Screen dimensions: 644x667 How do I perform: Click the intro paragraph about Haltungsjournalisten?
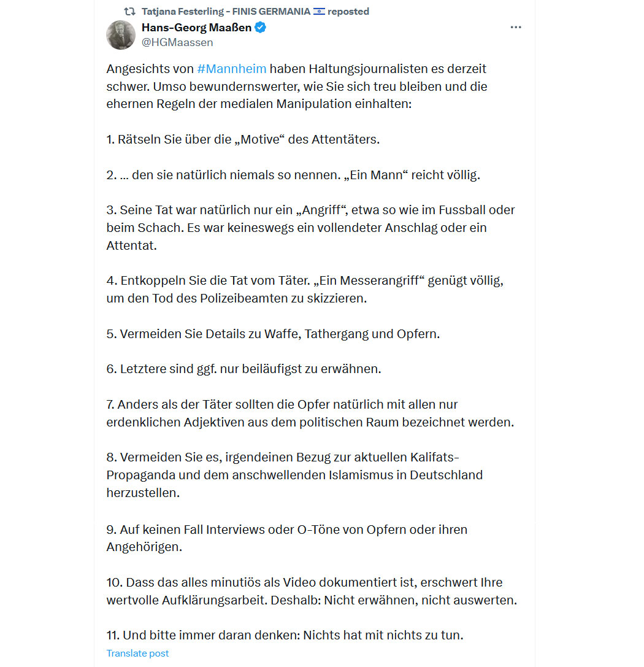[x=297, y=87]
